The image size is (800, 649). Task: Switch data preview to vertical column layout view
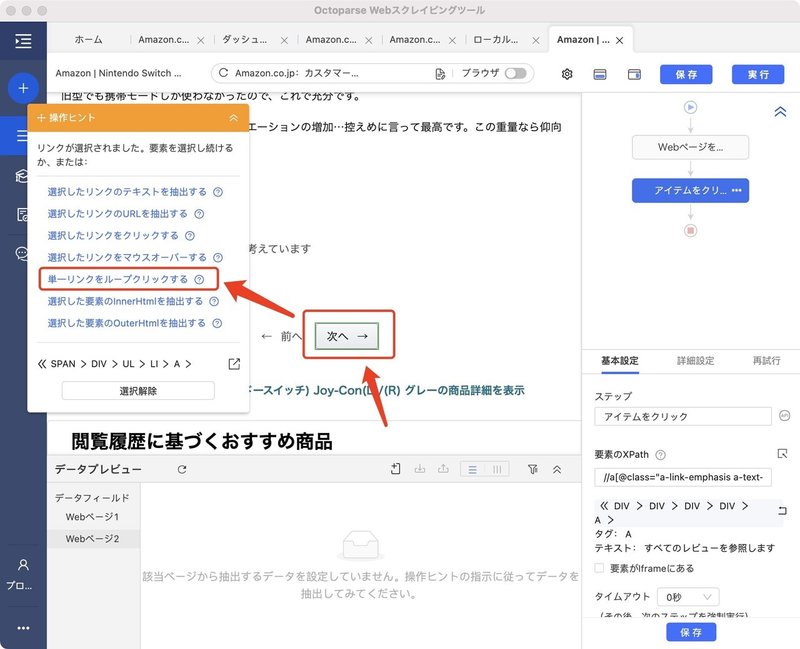498,468
